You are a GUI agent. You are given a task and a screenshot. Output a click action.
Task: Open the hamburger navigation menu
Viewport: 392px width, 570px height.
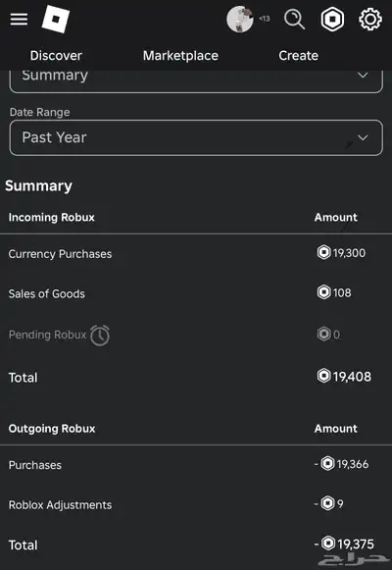pyautogui.click(x=19, y=20)
